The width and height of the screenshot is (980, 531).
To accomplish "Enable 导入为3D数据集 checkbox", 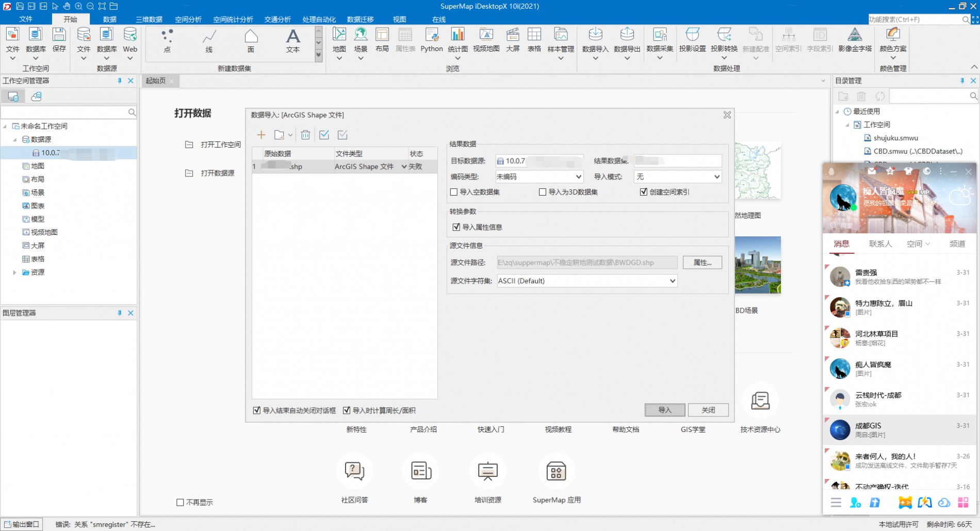I will pyautogui.click(x=543, y=192).
